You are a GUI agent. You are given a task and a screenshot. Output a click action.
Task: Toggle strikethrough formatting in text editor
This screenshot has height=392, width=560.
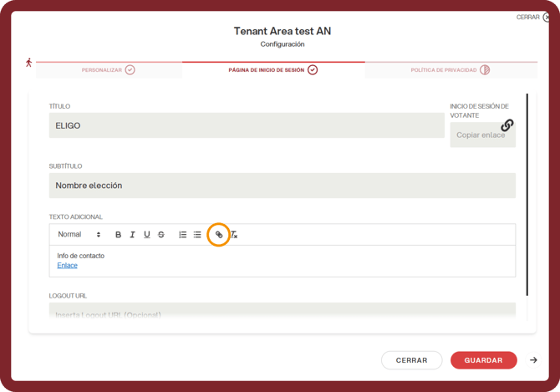161,235
